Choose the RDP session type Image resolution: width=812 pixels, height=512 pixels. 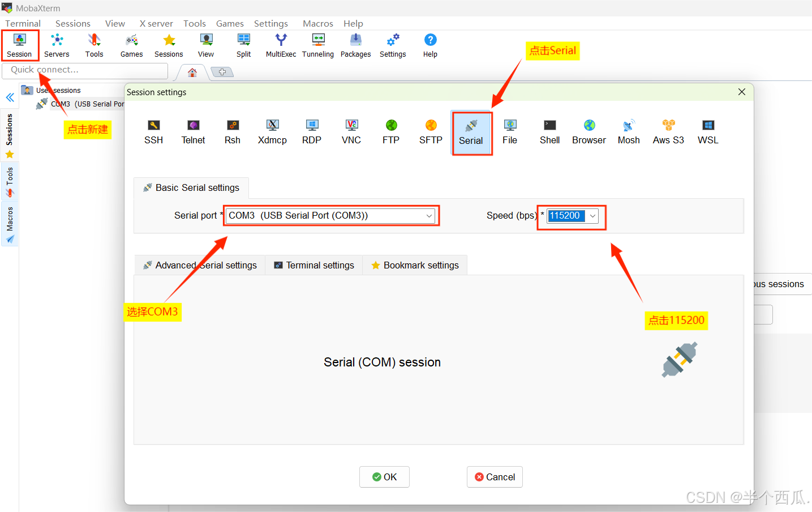pos(312,132)
